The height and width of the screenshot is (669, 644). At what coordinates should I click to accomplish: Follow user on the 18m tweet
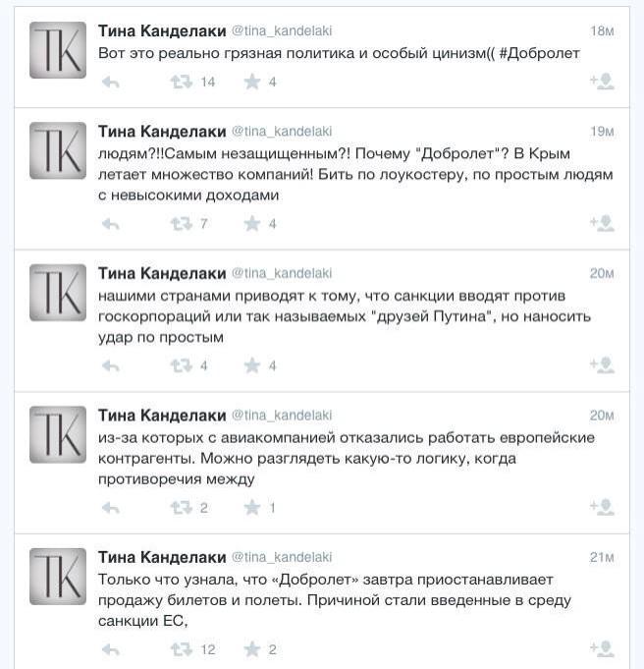click(601, 83)
